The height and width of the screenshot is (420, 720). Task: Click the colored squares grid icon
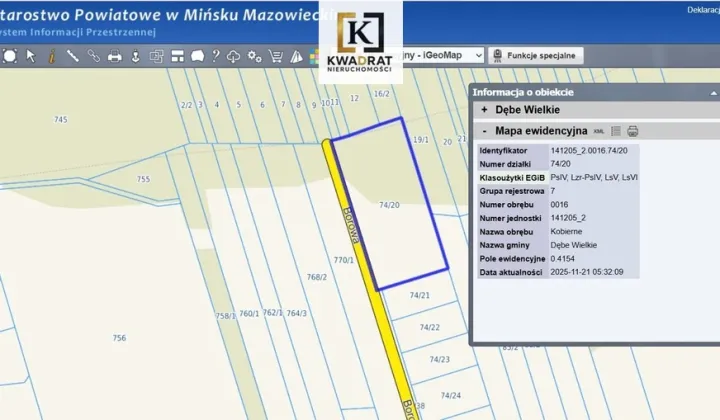click(314, 56)
